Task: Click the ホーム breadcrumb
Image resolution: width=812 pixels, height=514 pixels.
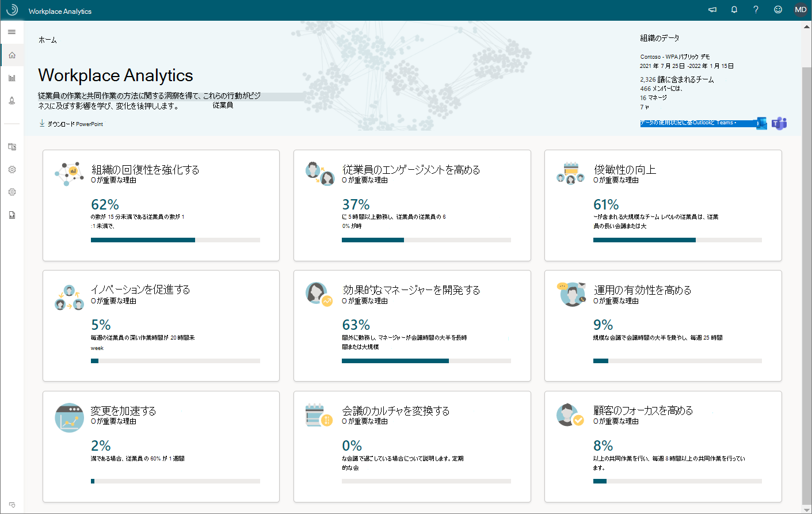Action: [48, 40]
